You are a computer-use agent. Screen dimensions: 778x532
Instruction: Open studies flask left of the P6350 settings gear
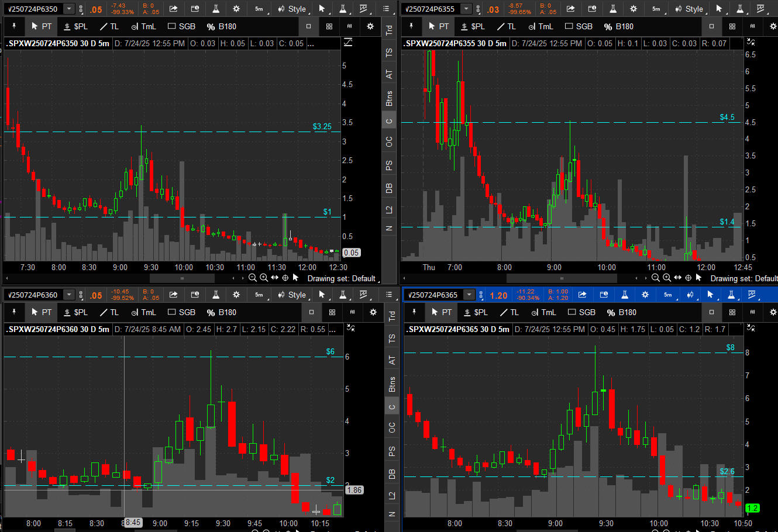(x=215, y=9)
